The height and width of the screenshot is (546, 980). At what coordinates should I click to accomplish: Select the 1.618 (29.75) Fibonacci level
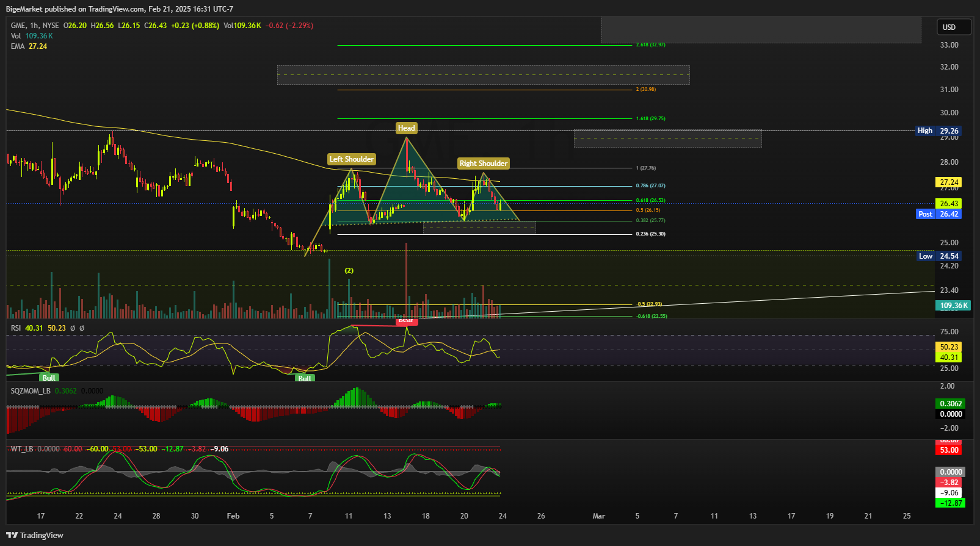click(x=650, y=119)
